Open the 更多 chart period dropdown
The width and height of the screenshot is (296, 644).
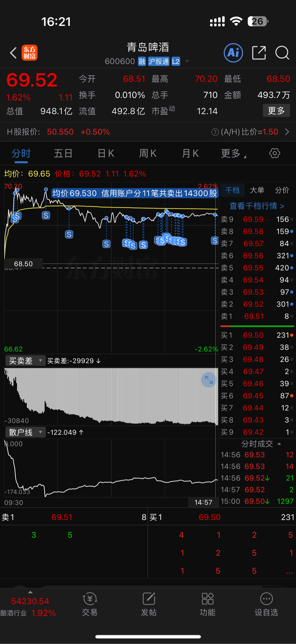234,154
